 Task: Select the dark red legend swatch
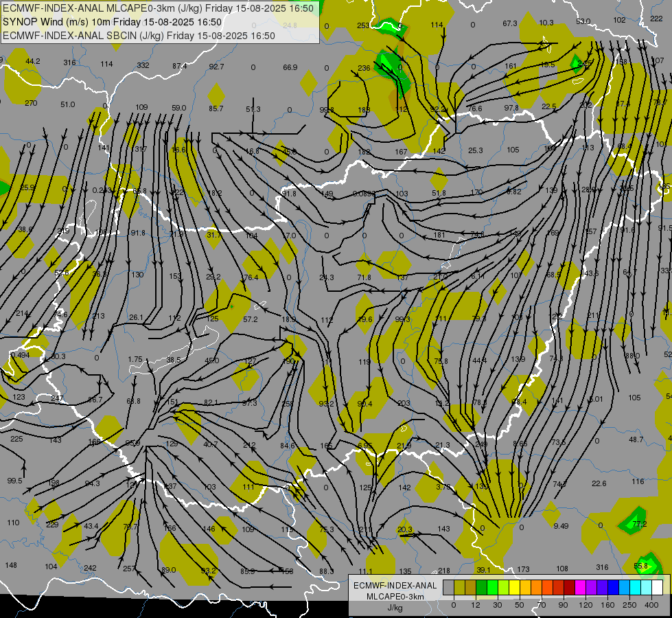(x=570, y=588)
